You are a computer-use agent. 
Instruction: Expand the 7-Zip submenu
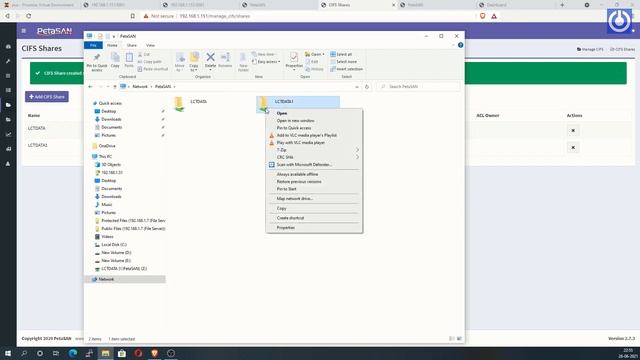(x=314, y=150)
